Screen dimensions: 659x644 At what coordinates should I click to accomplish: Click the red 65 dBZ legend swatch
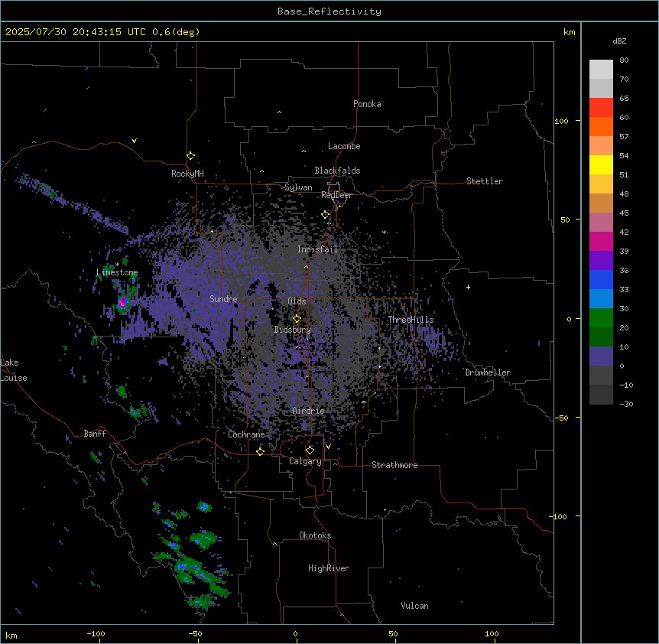pyautogui.click(x=601, y=108)
